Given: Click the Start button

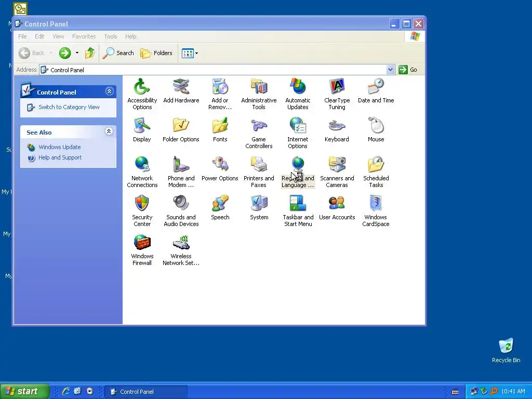Looking at the screenshot, I should [x=24, y=391].
